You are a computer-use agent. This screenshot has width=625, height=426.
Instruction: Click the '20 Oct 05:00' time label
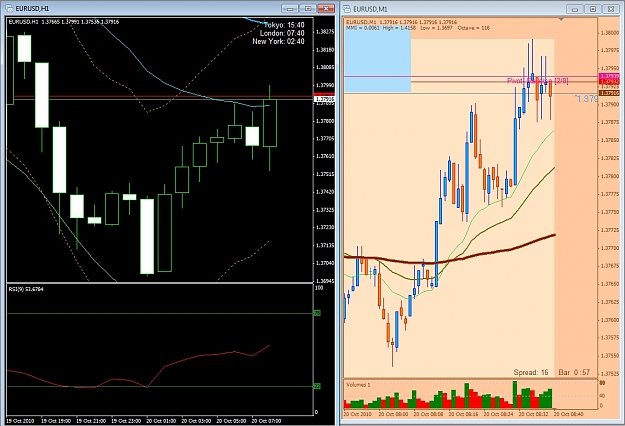pyautogui.click(x=231, y=420)
